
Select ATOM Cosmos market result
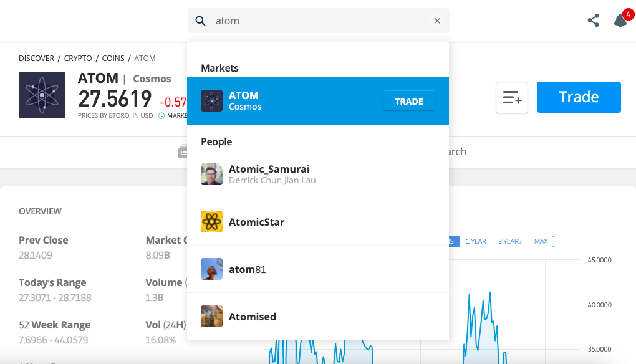(x=318, y=100)
